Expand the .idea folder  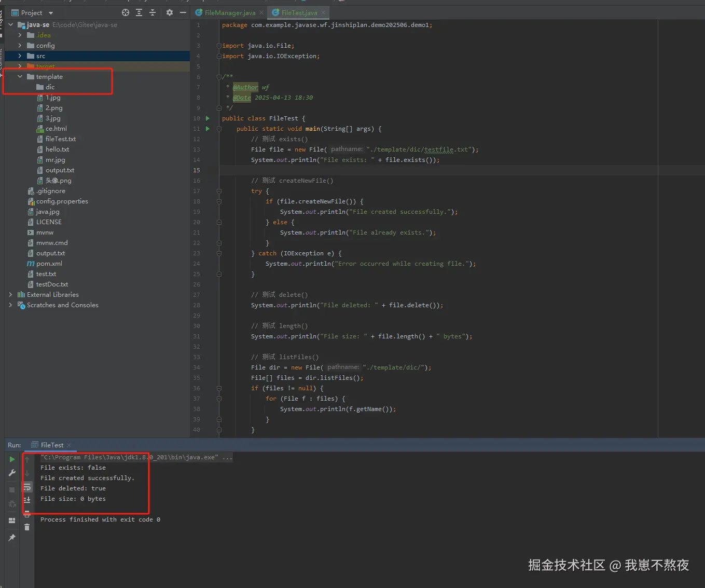point(20,35)
